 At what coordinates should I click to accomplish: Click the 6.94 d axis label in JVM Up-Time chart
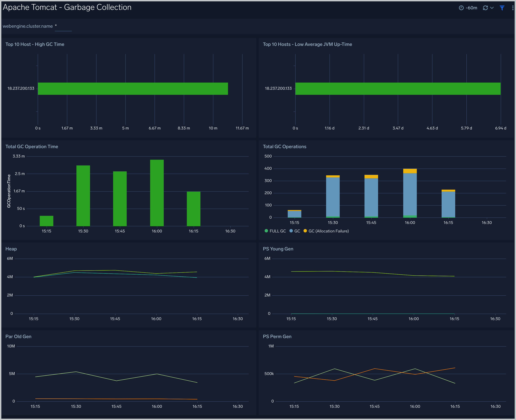(x=501, y=128)
